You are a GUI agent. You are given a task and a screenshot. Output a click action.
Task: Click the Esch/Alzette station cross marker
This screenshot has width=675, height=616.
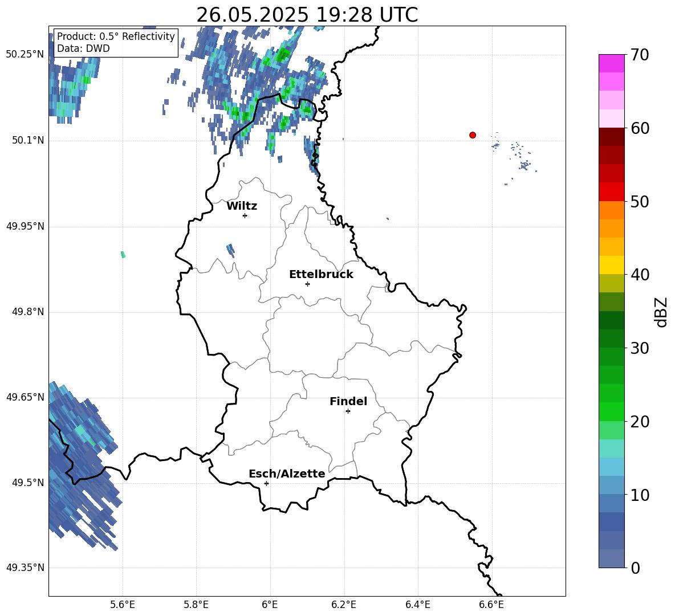[266, 483]
